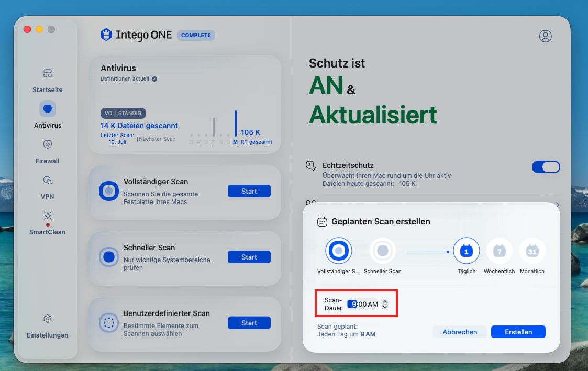This screenshot has width=588, height=371.
Task: Open the SmartClean sparkle icon
Action: point(47,216)
